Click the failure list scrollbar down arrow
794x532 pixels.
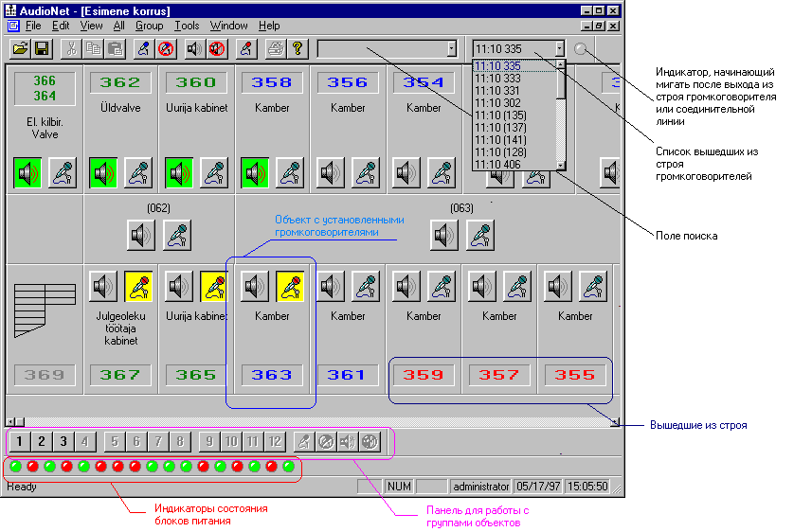[x=561, y=166]
